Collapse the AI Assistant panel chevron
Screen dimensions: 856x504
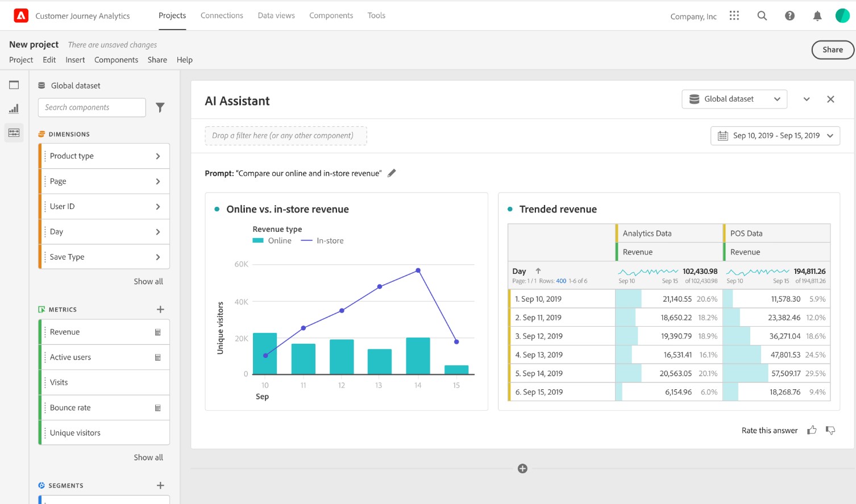click(807, 99)
